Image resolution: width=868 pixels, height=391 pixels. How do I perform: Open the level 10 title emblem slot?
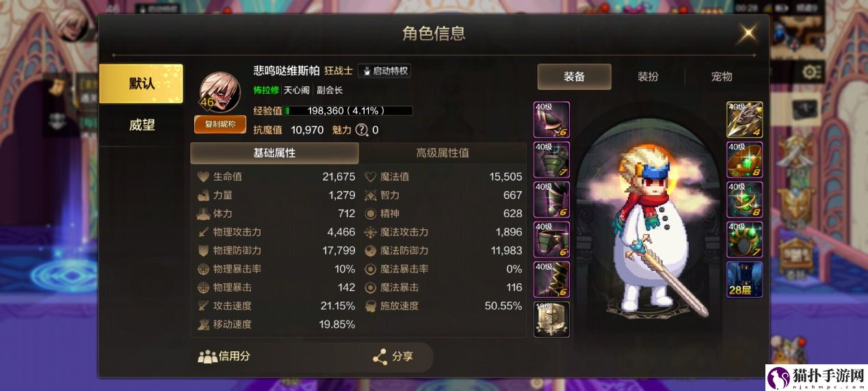[551, 319]
